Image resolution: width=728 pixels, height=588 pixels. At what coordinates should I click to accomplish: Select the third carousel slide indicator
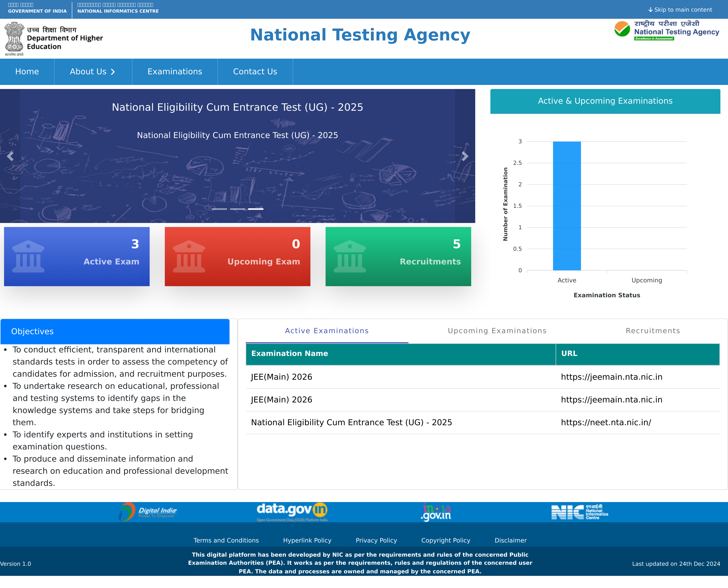[x=256, y=209]
